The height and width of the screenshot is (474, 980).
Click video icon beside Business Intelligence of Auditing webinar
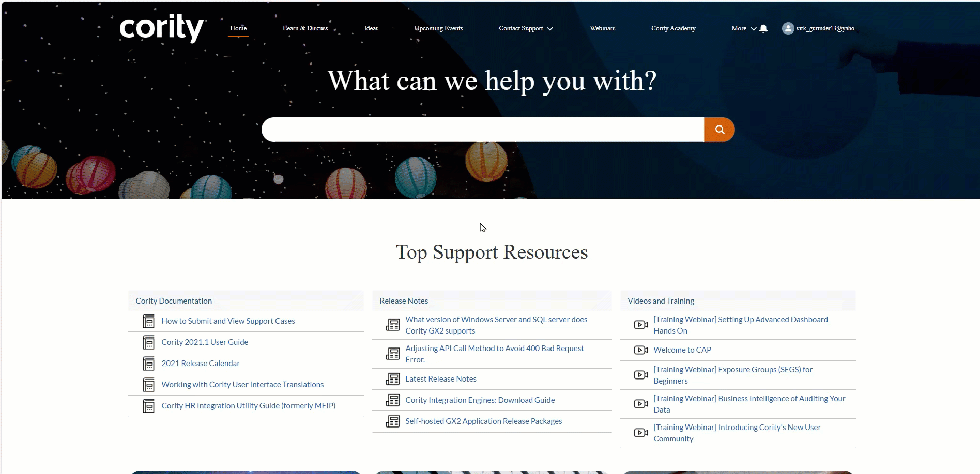pos(641,404)
